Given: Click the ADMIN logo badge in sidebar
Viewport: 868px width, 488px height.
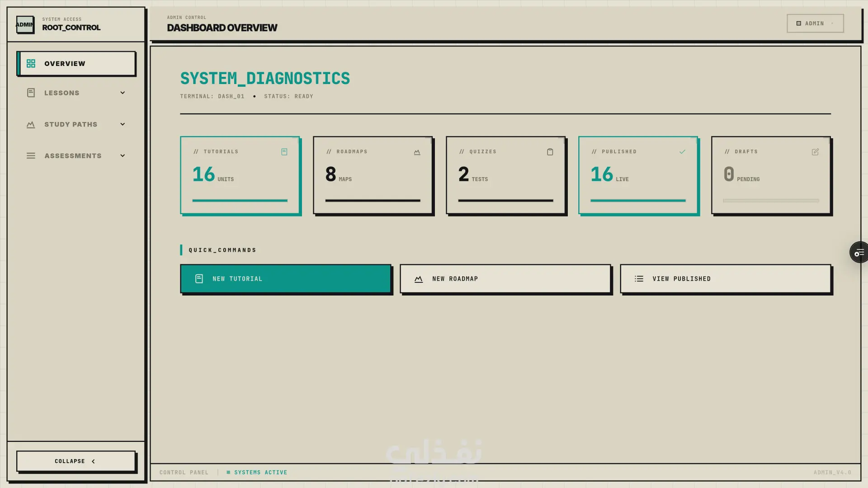Looking at the screenshot, I should pyautogui.click(x=25, y=24).
